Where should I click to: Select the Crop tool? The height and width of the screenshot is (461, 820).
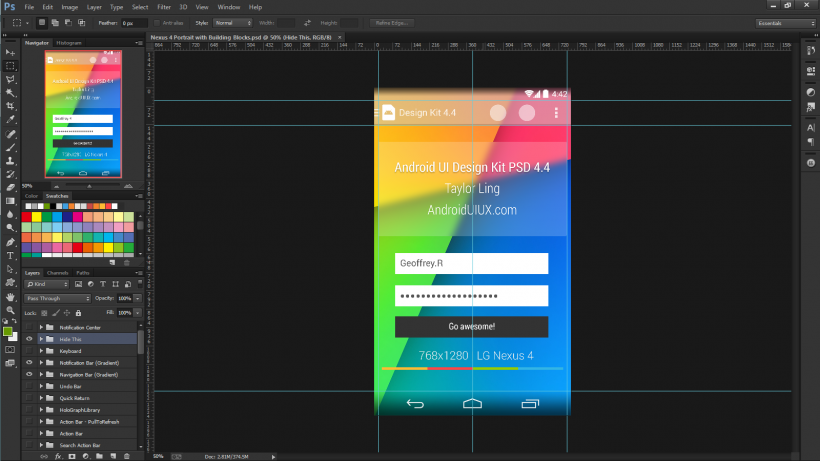pyautogui.click(x=10, y=106)
